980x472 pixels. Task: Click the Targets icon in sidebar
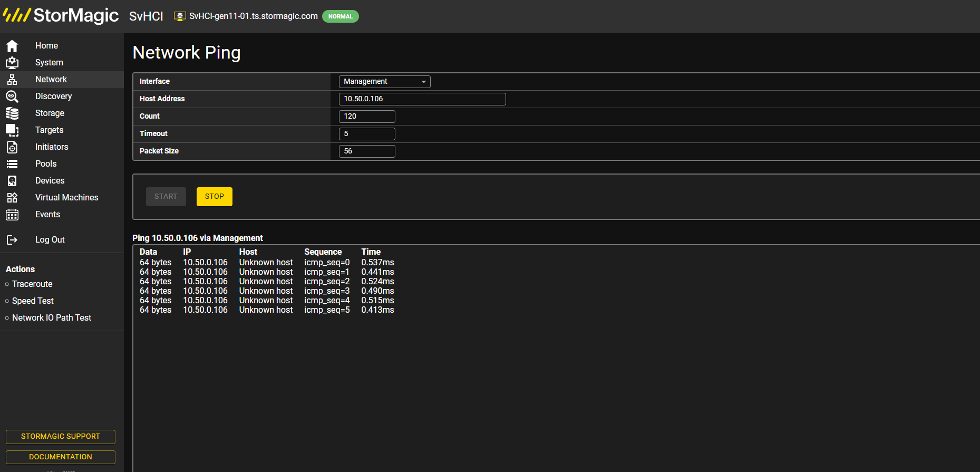tap(12, 130)
